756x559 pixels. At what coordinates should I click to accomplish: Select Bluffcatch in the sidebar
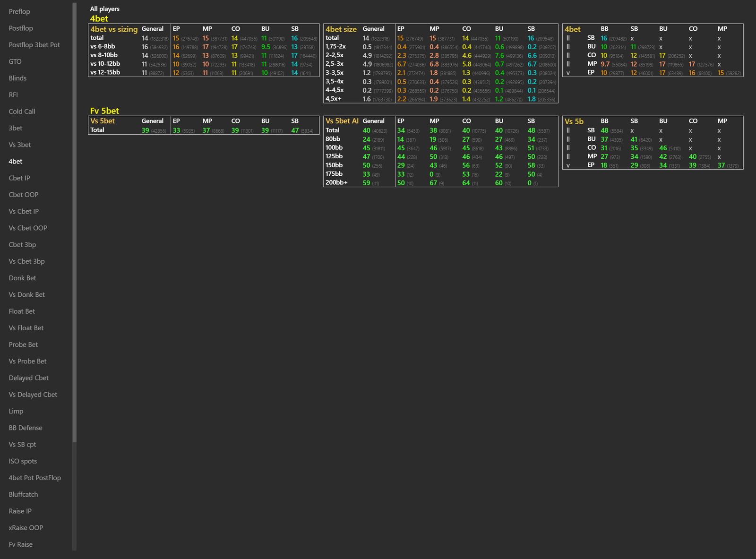tap(23, 494)
